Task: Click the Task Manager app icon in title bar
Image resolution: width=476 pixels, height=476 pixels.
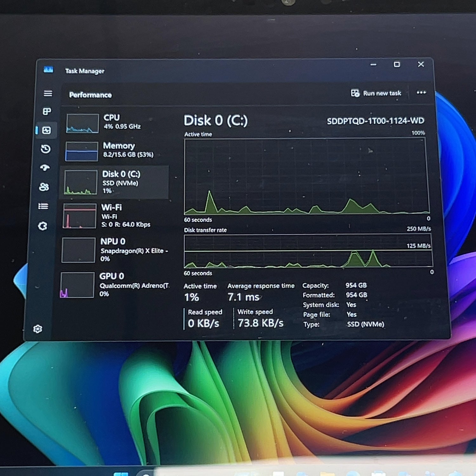Action: tap(48, 69)
